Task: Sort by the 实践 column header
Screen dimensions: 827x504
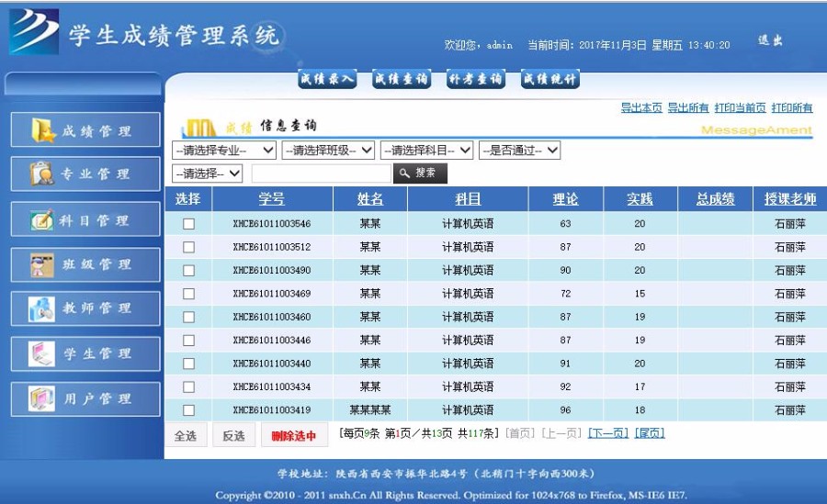Action: click(640, 198)
